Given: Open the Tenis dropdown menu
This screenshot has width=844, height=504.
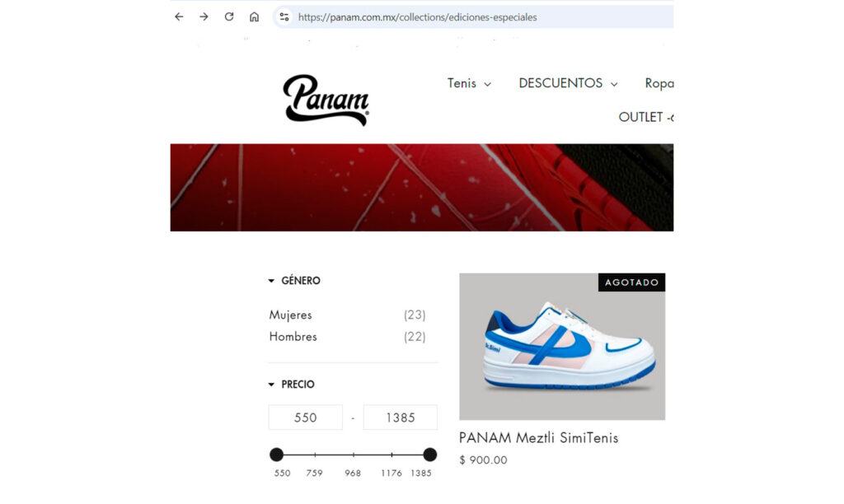Looking at the screenshot, I should click(469, 83).
